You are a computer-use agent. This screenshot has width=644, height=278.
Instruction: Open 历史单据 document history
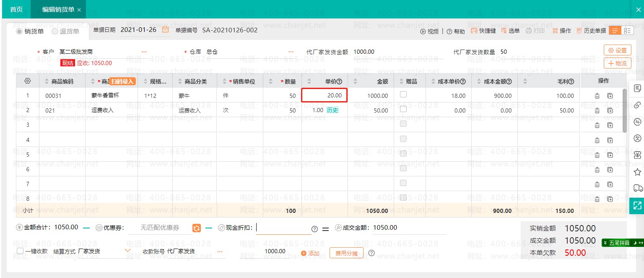coord(591,31)
